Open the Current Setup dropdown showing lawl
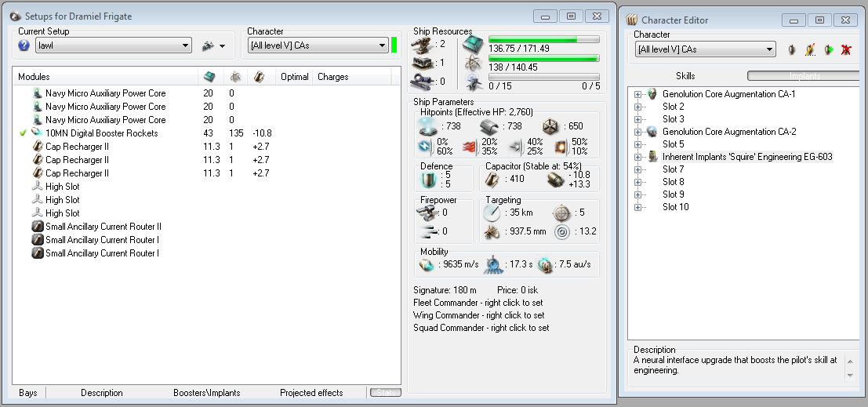Viewport: 868px width, 407px height. (x=114, y=45)
